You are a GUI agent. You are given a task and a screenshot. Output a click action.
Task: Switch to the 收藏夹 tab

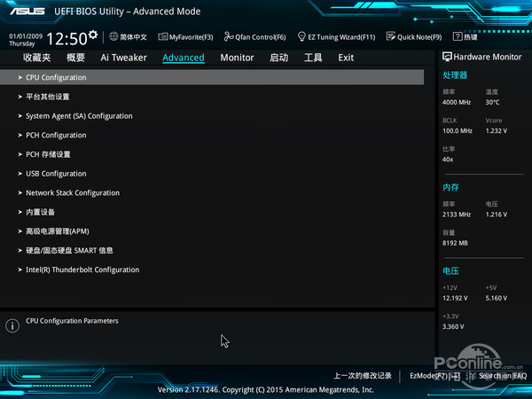click(37, 58)
